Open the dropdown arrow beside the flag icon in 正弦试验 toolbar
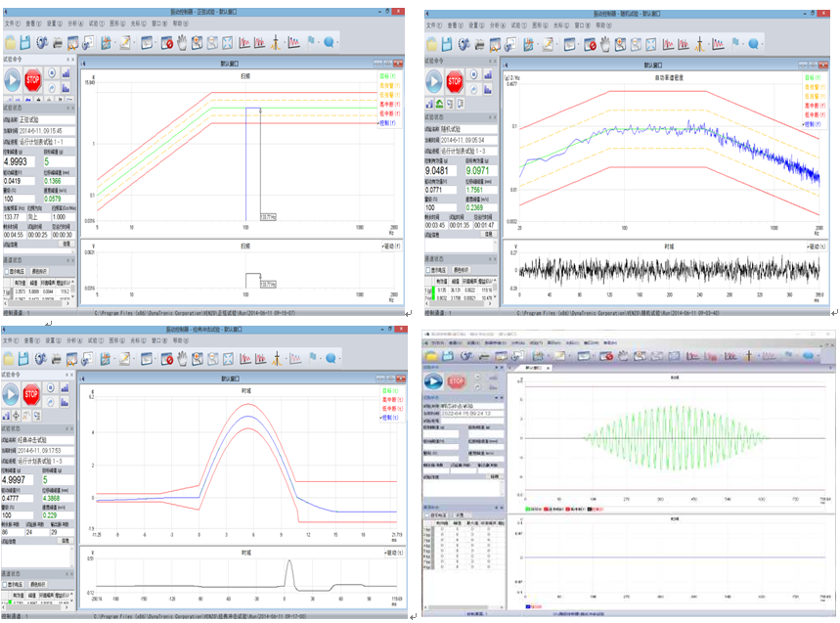The width and height of the screenshot is (840, 623). 319,43
